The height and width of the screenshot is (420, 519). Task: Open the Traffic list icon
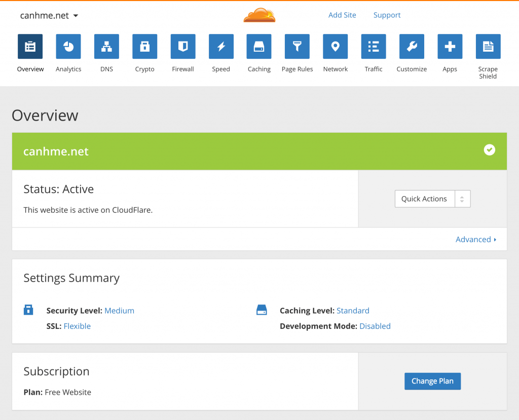tap(374, 47)
